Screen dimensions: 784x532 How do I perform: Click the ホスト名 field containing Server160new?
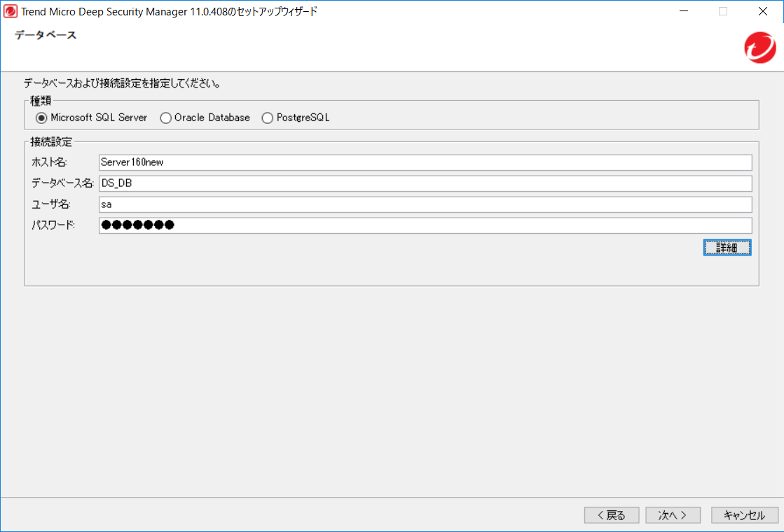tap(425, 162)
